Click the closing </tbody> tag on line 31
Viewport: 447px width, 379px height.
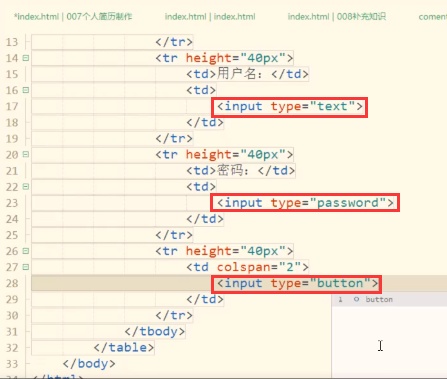point(155,331)
